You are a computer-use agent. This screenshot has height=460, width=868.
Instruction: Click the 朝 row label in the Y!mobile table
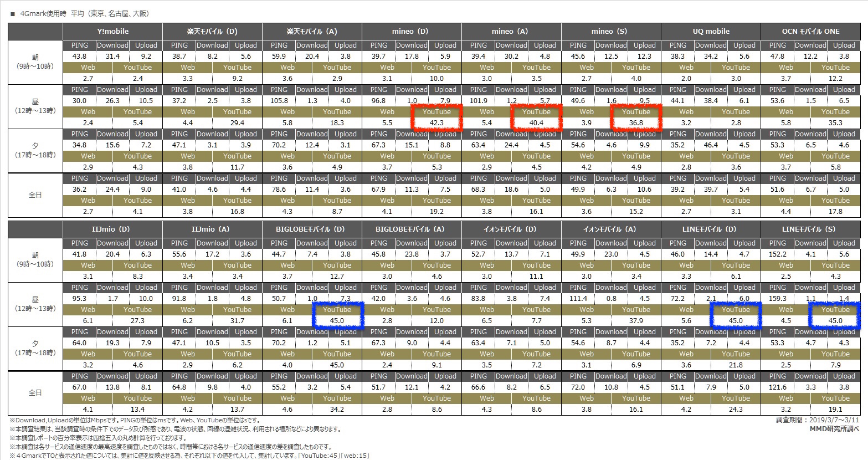(x=35, y=62)
